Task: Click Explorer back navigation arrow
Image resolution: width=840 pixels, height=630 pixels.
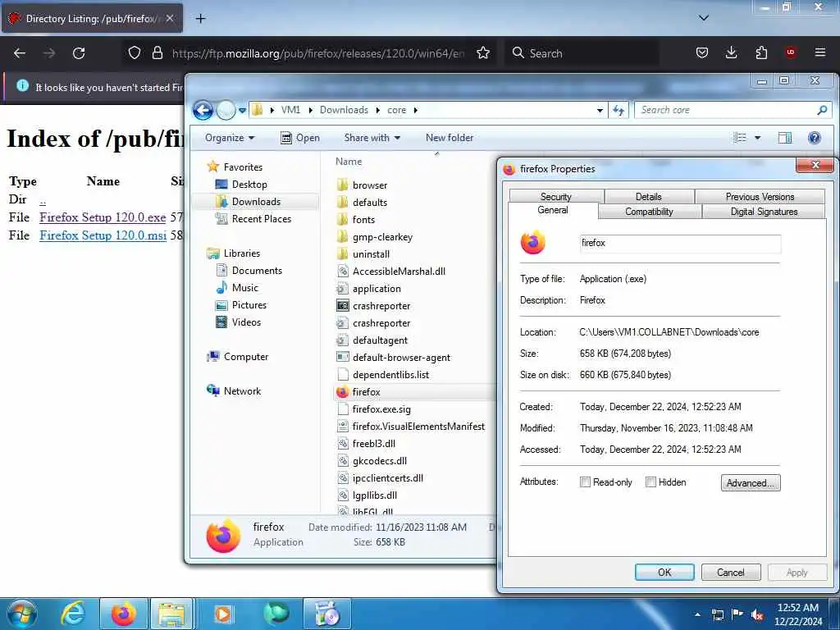Action: pyautogui.click(x=203, y=111)
